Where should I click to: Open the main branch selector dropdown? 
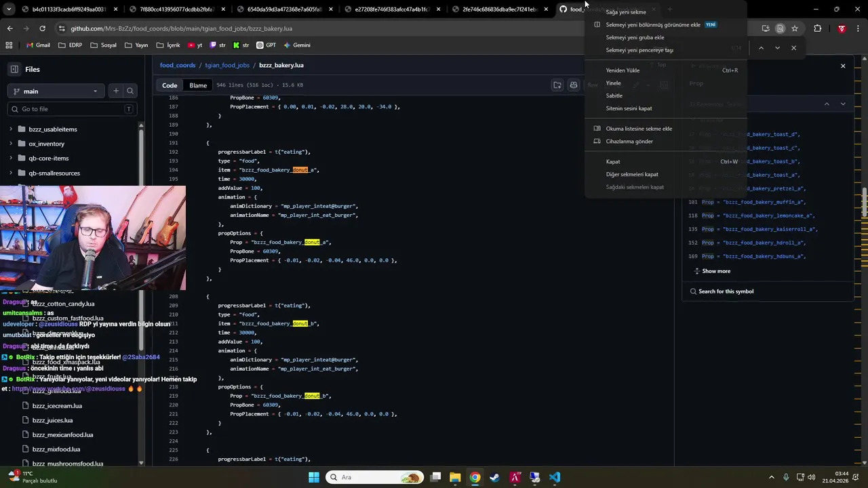[x=56, y=91]
